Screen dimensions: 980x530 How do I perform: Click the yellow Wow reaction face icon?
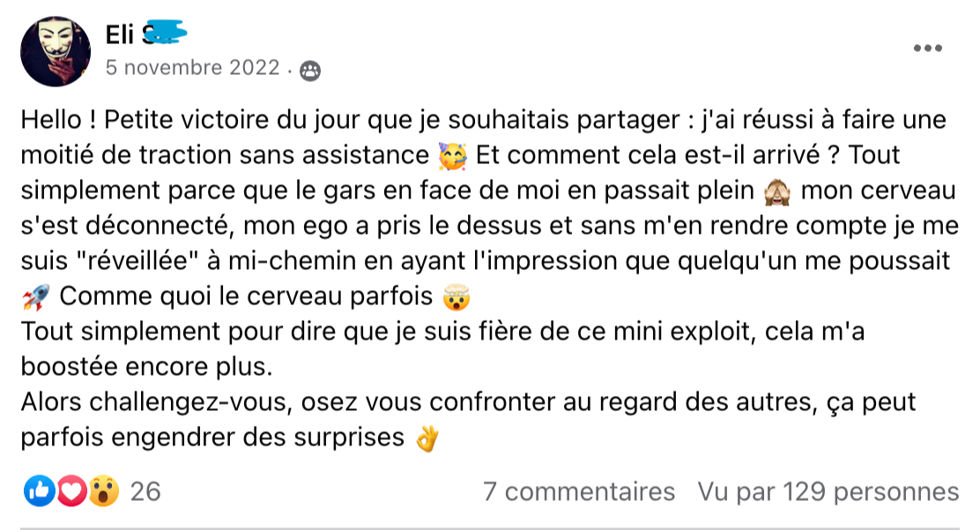pos(103,491)
